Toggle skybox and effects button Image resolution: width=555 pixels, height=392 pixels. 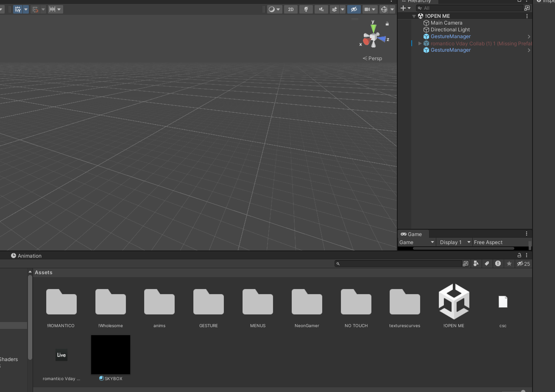click(335, 9)
